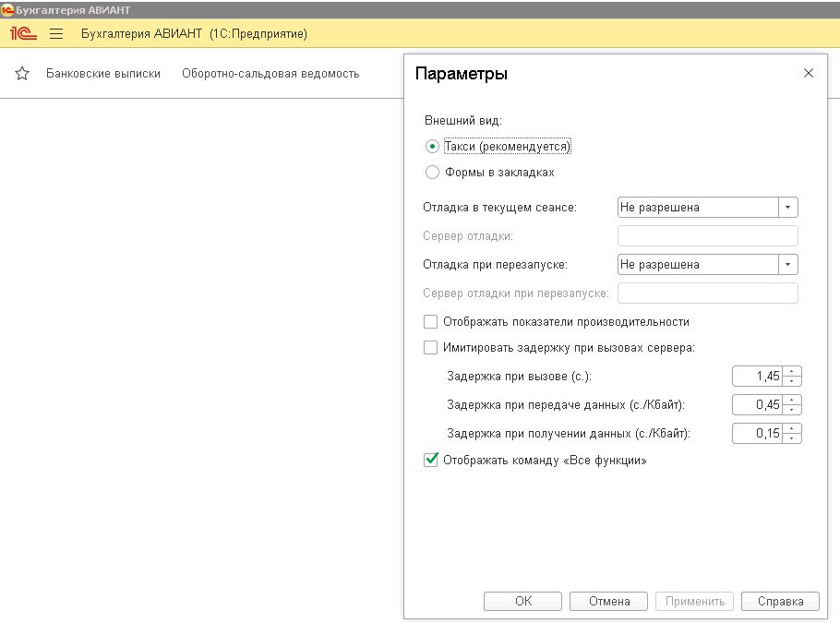Decrease Задержка при вызове value
The width and height of the screenshot is (840, 623).
point(792,381)
